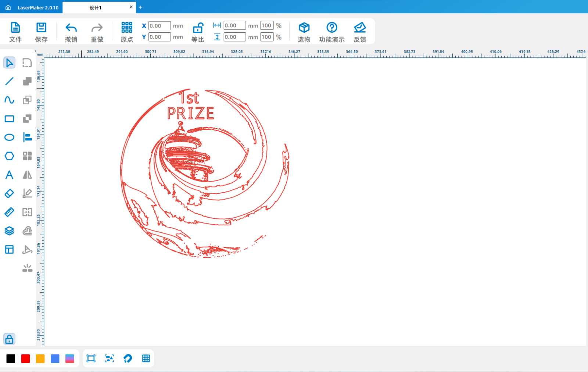
Task: Toggle grid display in bottom toolbar
Action: pyautogui.click(x=146, y=358)
